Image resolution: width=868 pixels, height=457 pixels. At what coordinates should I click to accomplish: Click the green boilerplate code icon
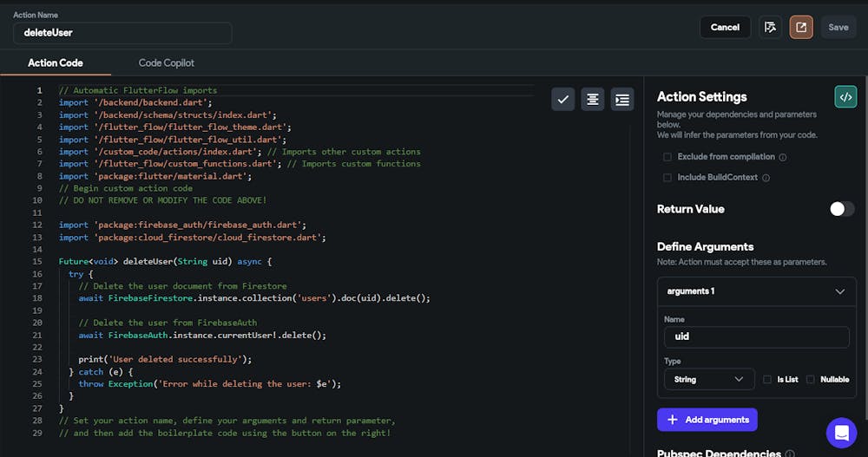coord(845,97)
